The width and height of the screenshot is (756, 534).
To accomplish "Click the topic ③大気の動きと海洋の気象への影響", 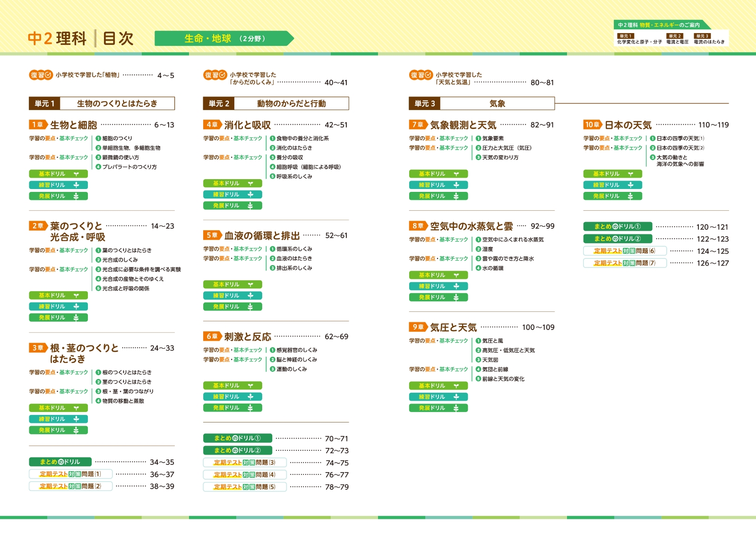I will coord(677,161).
